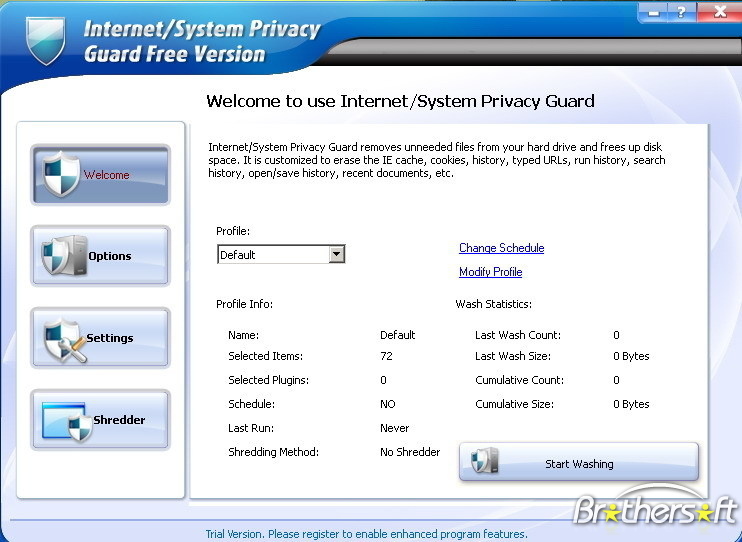The height and width of the screenshot is (542, 742).
Task: Click the Cumulative Size value
Action: point(631,404)
